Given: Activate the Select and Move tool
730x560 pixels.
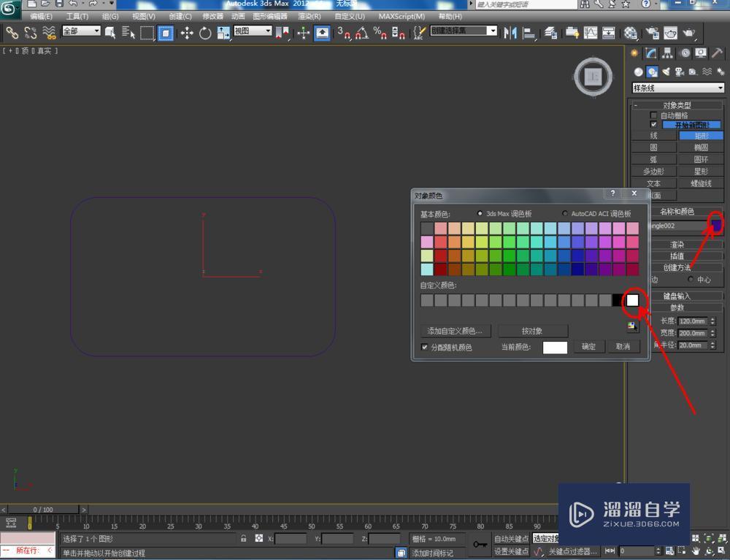Looking at the screenshot, I should click(x=187, y=32).
